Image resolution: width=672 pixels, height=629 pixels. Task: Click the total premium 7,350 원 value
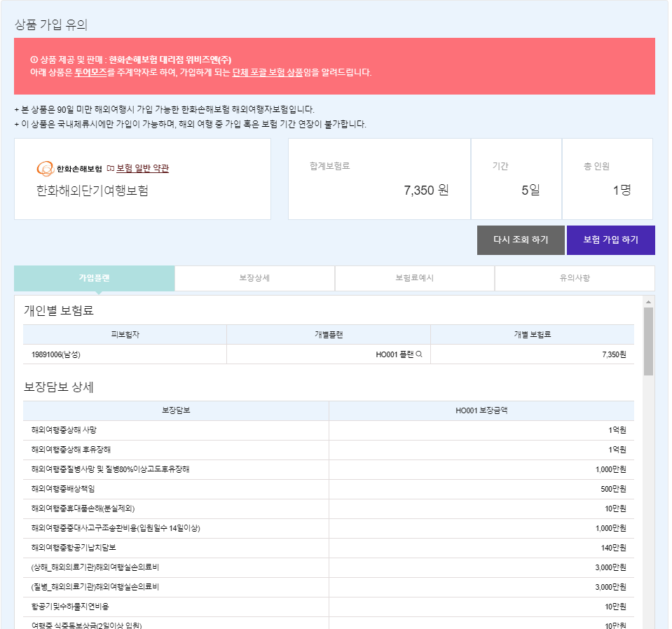pos(426,191)
